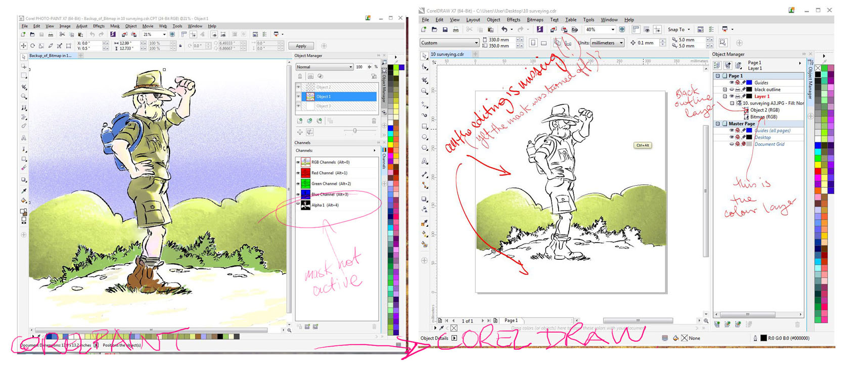Click the Channels docker options arrow
This screenshot has height=366, width=868.
pos(375,150)
